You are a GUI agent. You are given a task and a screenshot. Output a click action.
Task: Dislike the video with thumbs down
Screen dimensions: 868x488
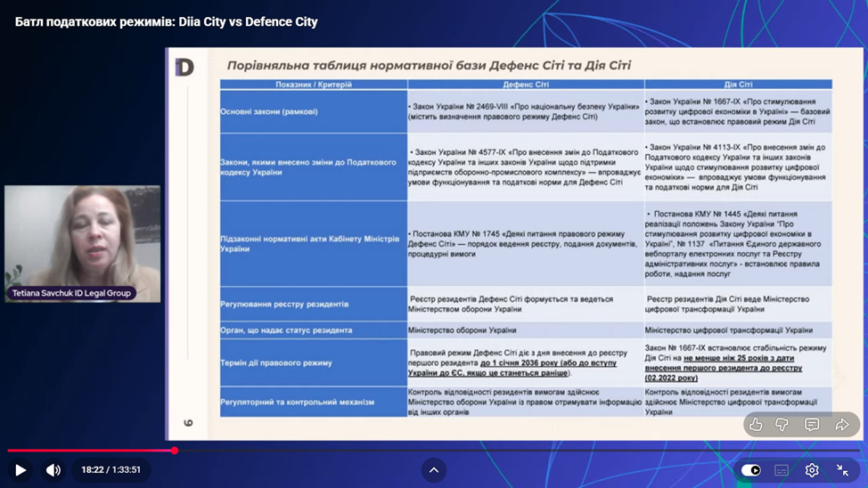coord(782,425)
